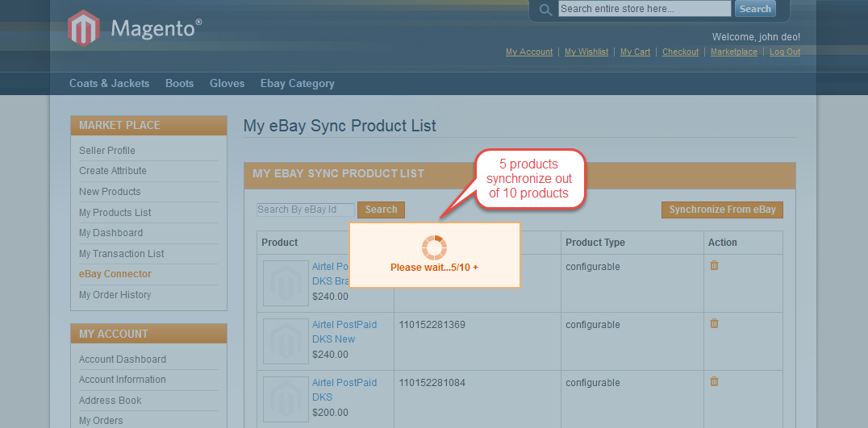Open Account Dashboard link

[x=123, y=359]
